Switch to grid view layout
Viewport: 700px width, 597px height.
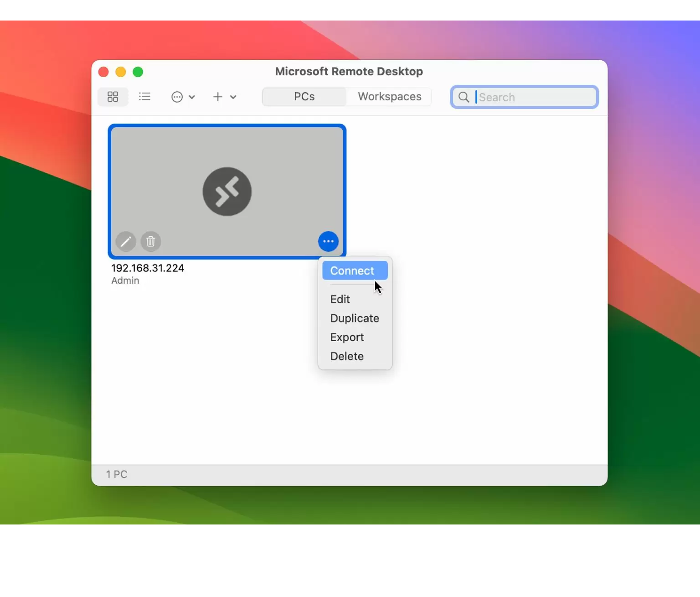tap(113, 97)
